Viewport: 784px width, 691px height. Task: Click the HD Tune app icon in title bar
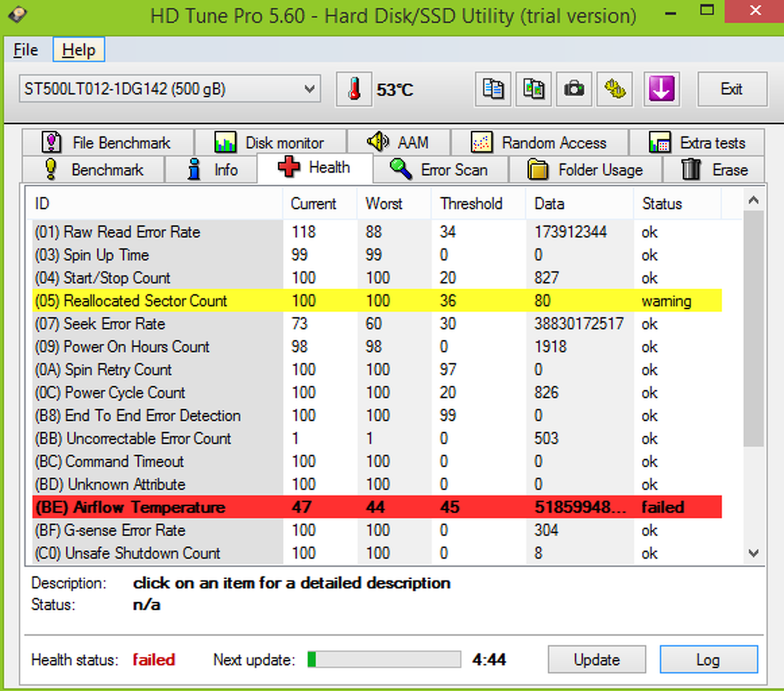point(18,15)
